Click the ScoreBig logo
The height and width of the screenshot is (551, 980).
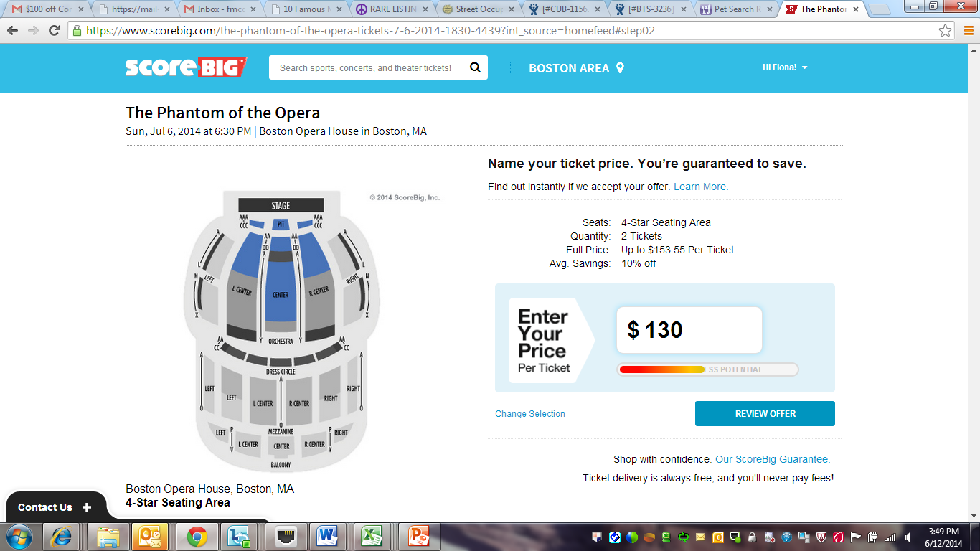(186, 67)
